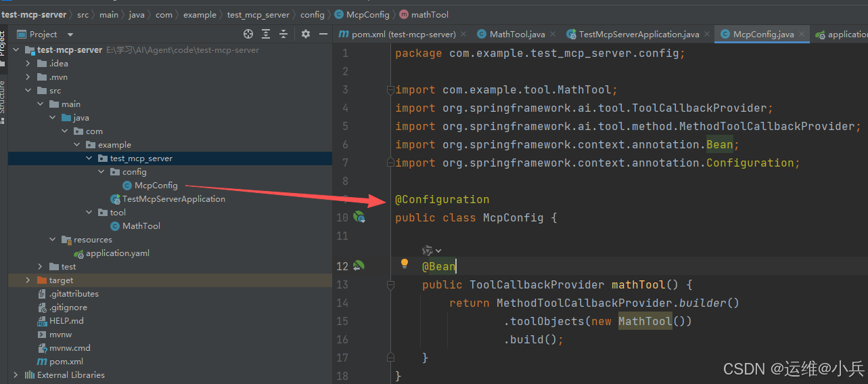The width and height of the screenshot is (868, 384).
Task: Click the mathTool method icon in breadcrumb
Action: click(x=404, y=14)
